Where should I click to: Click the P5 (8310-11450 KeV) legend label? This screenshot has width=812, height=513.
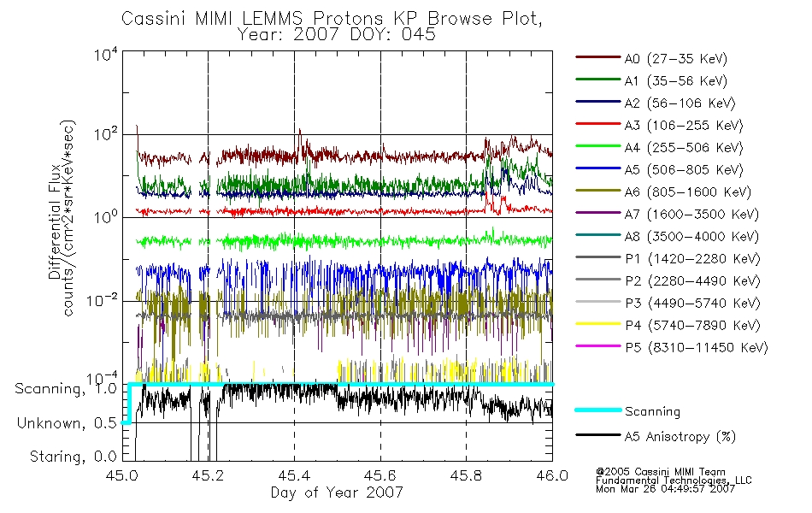(697, 348)
